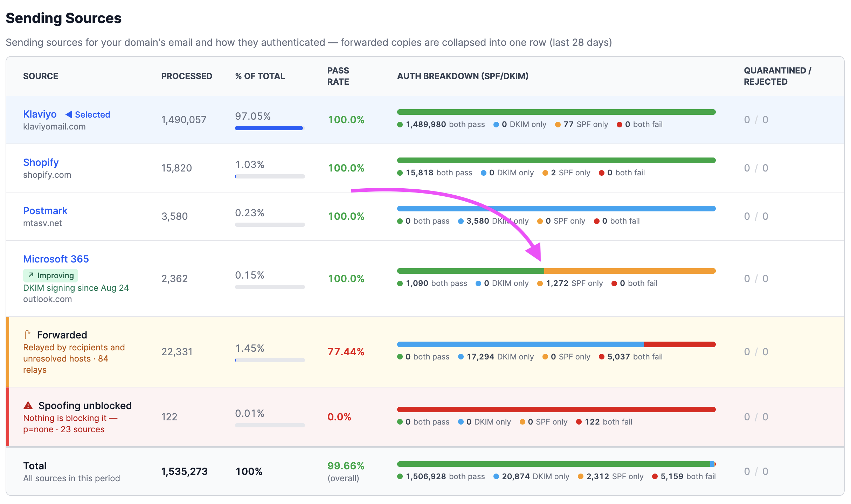Open the Postmark source link
This screenshot has height=504, width=851.
coord(45,211)
